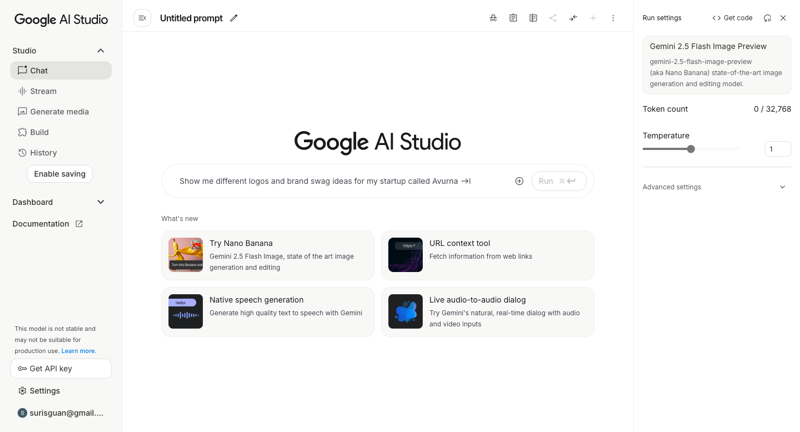The width and height of the screenshot is (800, 432).
Task: Open Generate media section
Action: (x=61, y=111)
